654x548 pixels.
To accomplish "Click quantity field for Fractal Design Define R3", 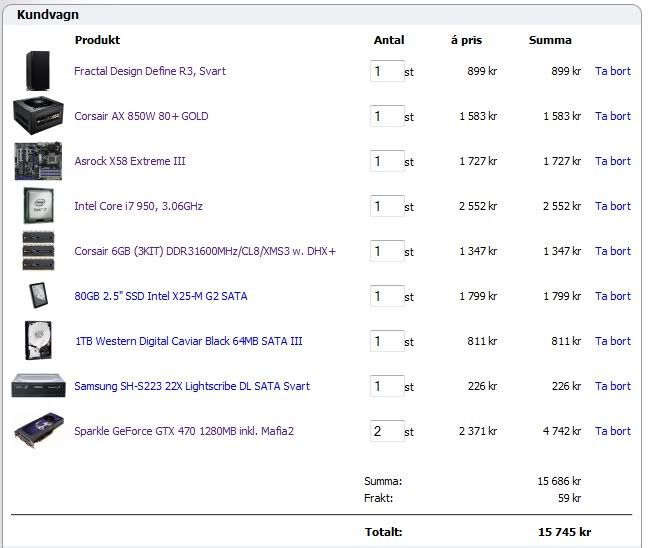I will (x=386, y=71).
